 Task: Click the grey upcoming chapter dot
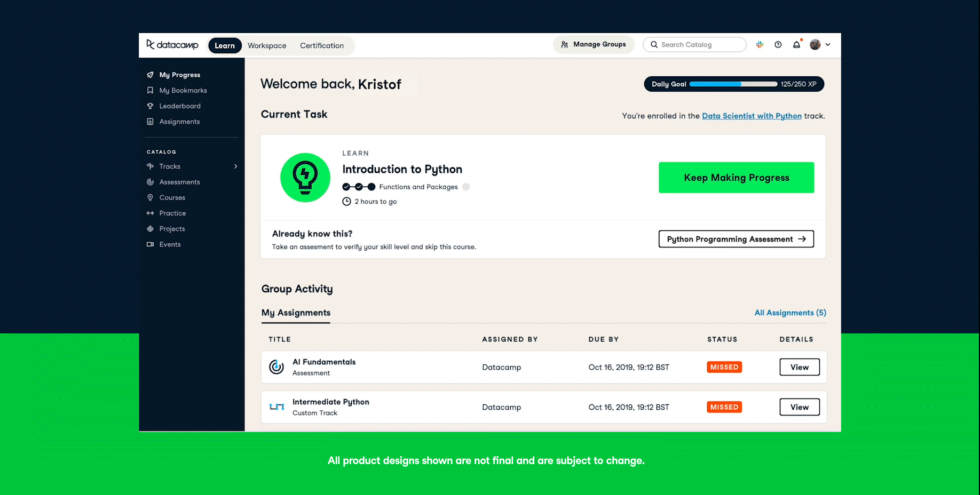pyautogui.click(x=466, y=187)
